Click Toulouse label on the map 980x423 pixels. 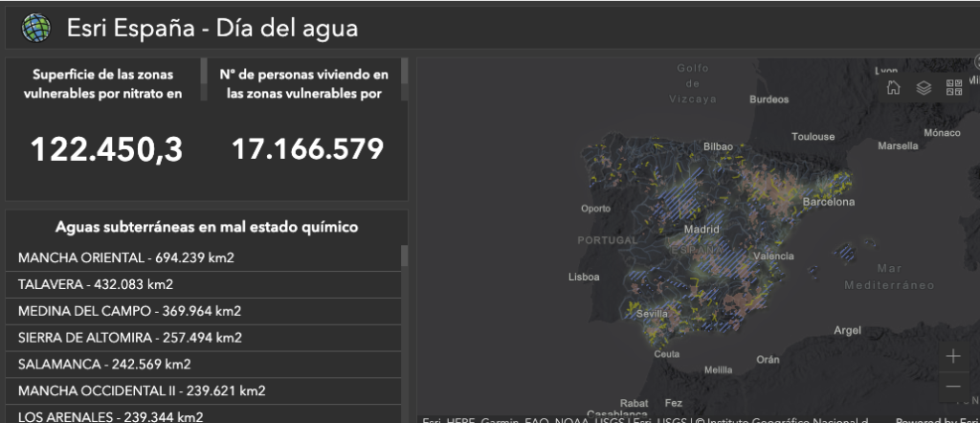tap(813, 136)
